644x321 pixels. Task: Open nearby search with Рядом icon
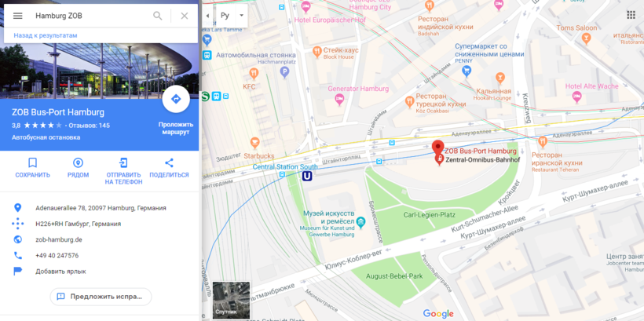[78, 168]
